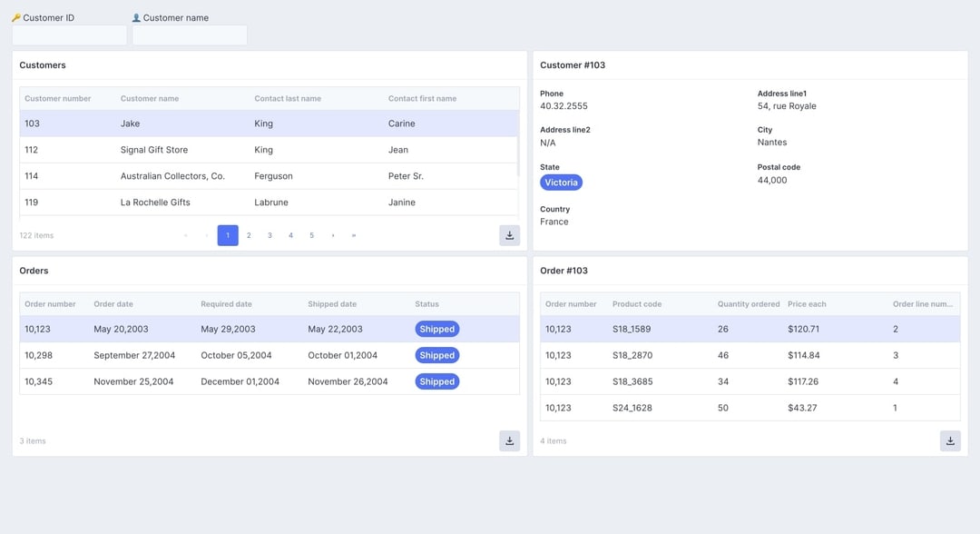Go to next page of Customers

[332, 236]
